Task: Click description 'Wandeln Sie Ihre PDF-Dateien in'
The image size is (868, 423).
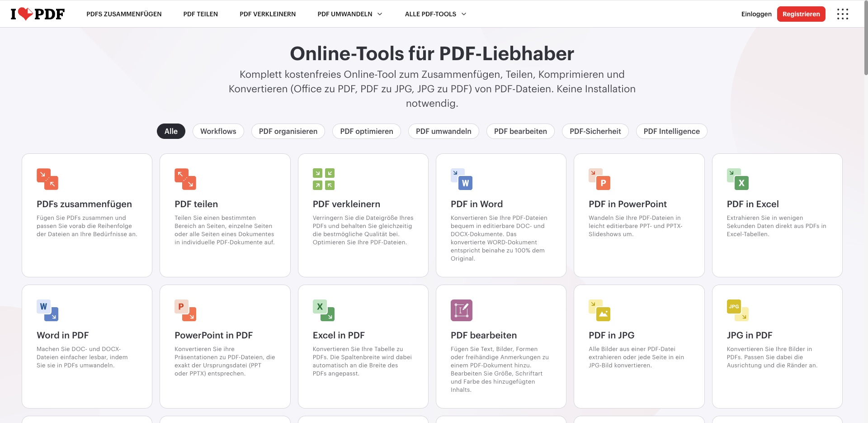Action: click(x=635, y=218)
